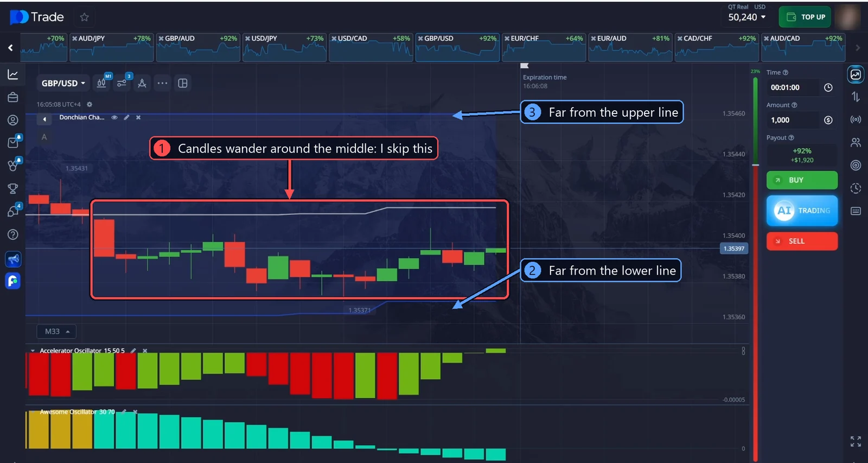Collapse the Accelerator Oscillator panel
This screenshot has height=463, width=868.
[x=33, y=351]
